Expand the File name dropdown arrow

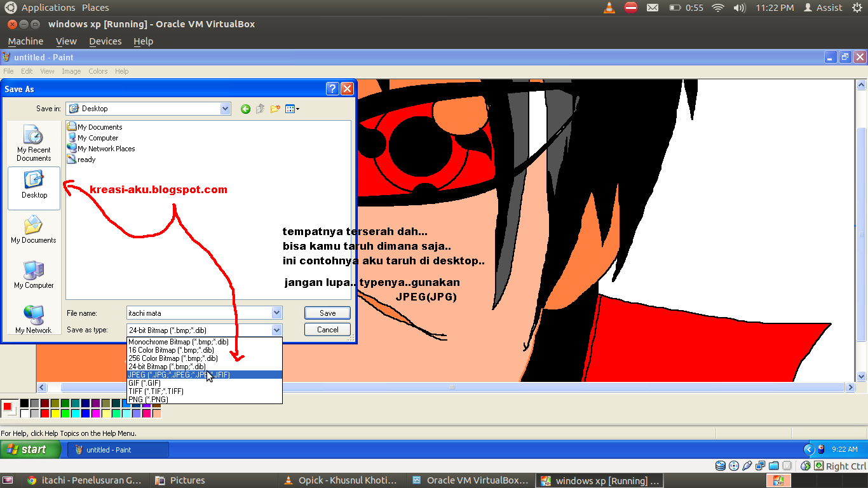[276, 313]
